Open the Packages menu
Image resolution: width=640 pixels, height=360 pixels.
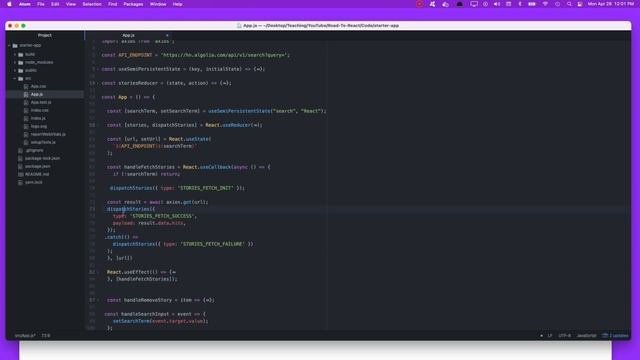(133, 4)
